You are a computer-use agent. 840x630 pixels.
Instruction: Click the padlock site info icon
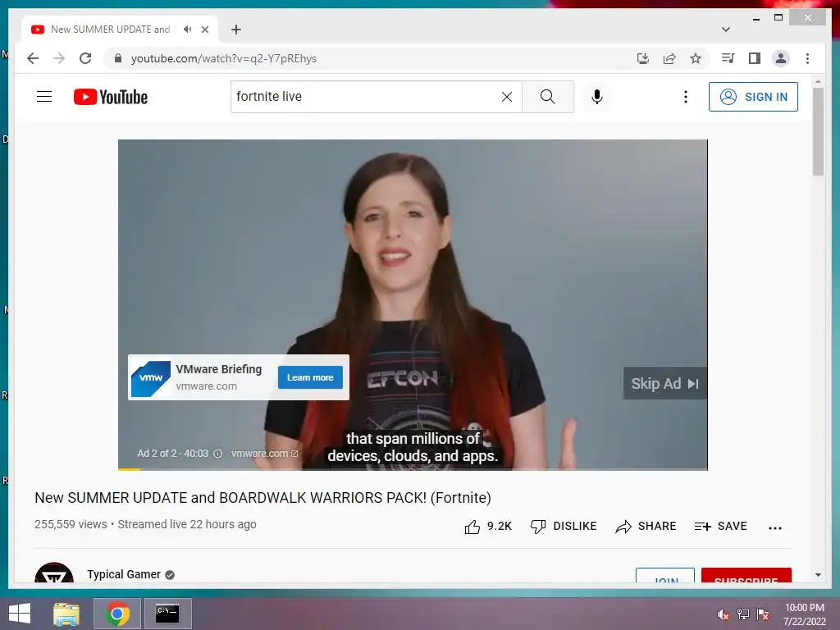[118, 58]
